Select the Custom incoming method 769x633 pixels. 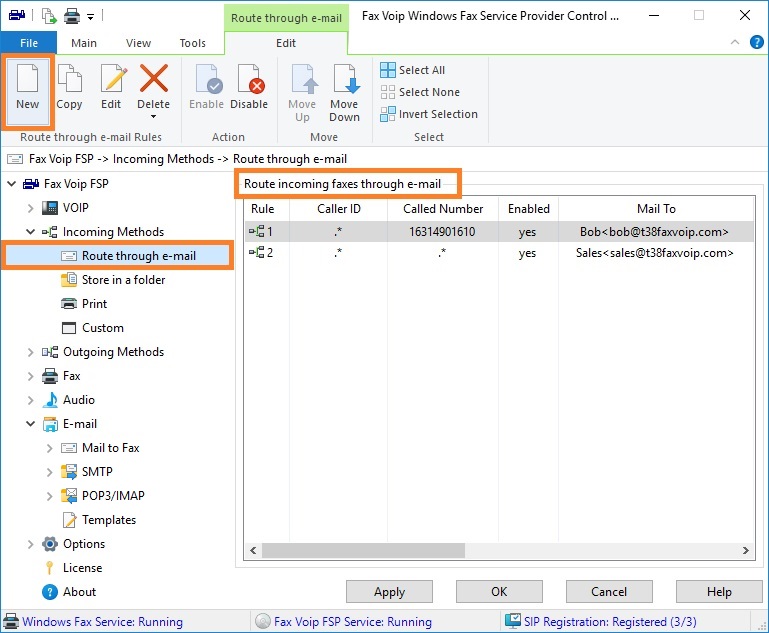point(103,328)
